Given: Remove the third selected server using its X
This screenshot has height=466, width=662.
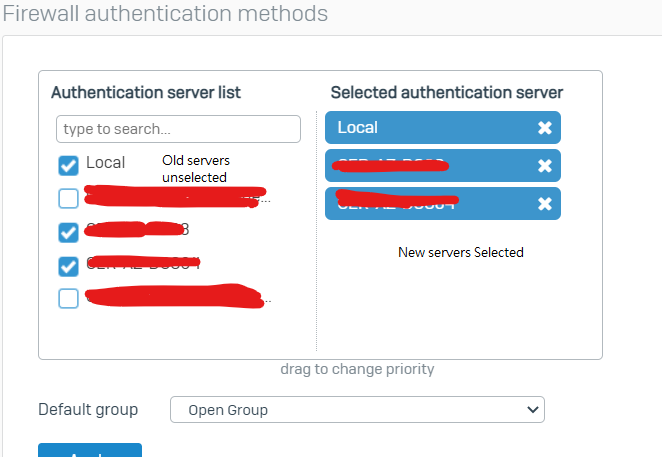Looking at the screenshot, I should (544, 204).
